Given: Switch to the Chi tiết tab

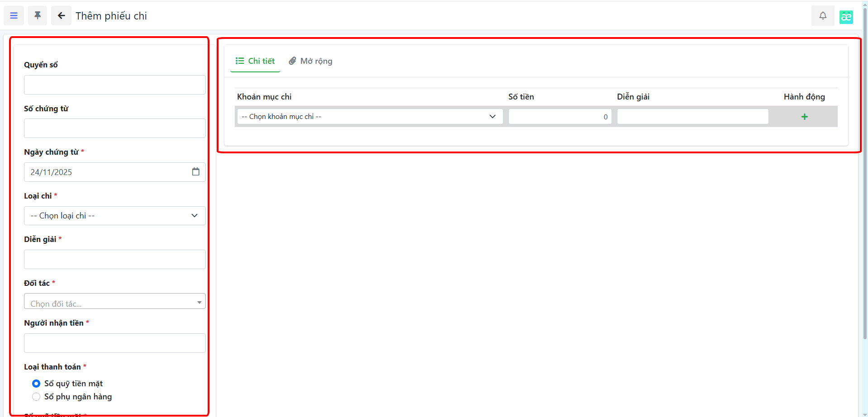Looking at the screenshot, I should pos(255,61).
